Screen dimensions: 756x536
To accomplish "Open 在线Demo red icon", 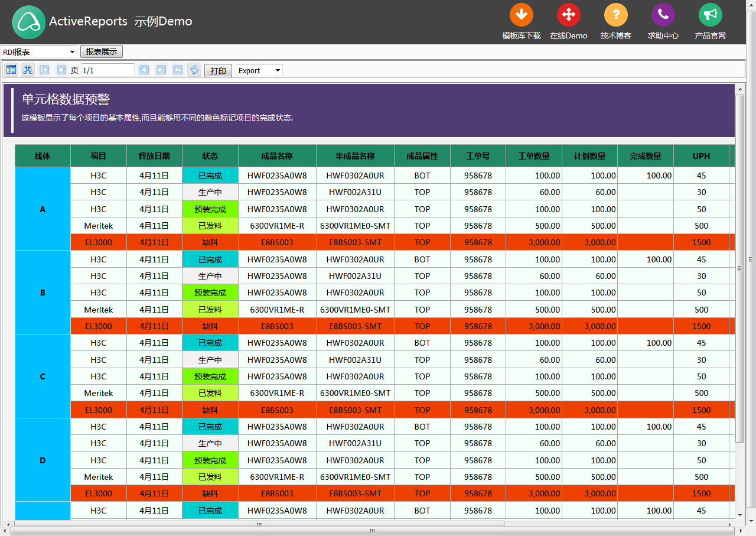I will click(x=569, y=15).
